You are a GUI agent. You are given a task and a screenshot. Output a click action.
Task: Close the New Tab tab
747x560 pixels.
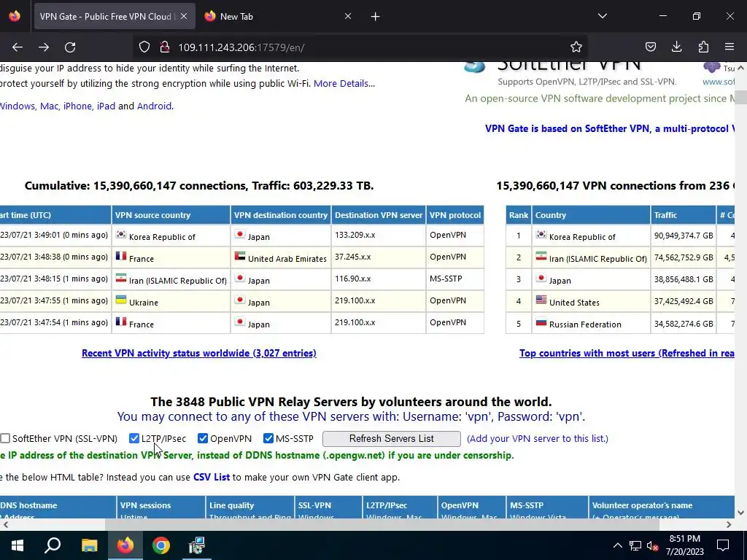348,16
